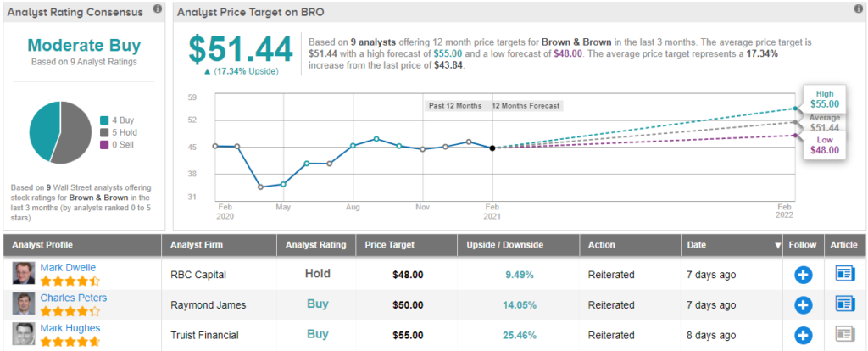Click Hold rating for Mark Dwelle
This screenshot has height=351, width=868.
318,274
